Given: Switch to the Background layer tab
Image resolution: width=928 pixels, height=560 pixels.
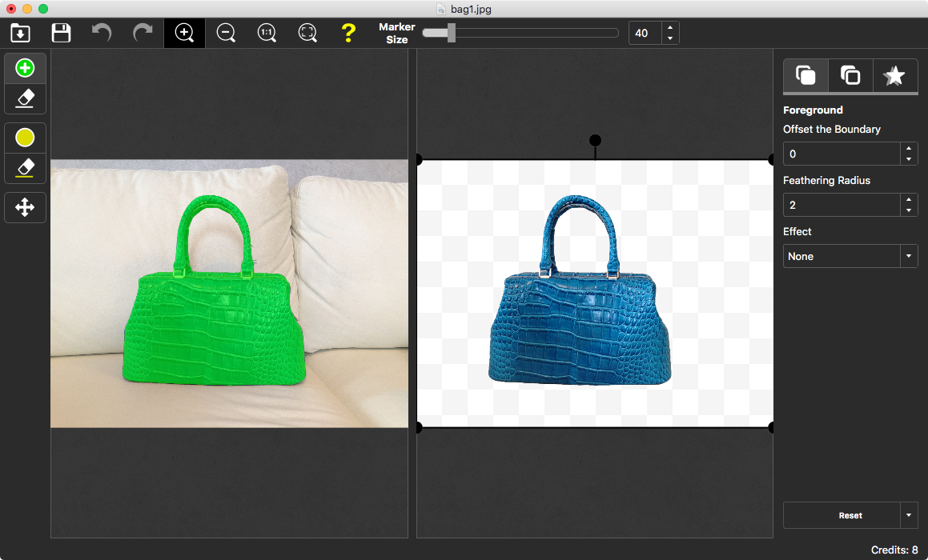Looking at the screenshot, I should point(850,76).
